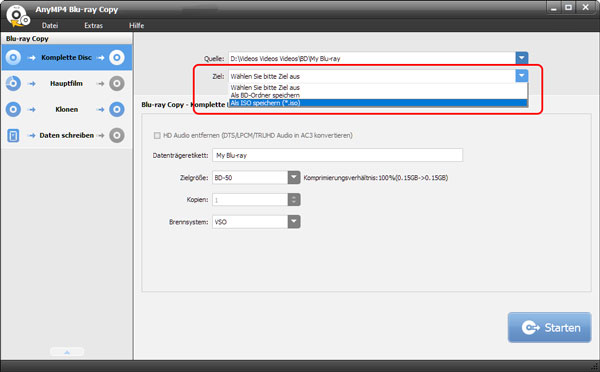
Task: Click the Hauptfilm partial disc icon
Action: click(x=13, y=83)
